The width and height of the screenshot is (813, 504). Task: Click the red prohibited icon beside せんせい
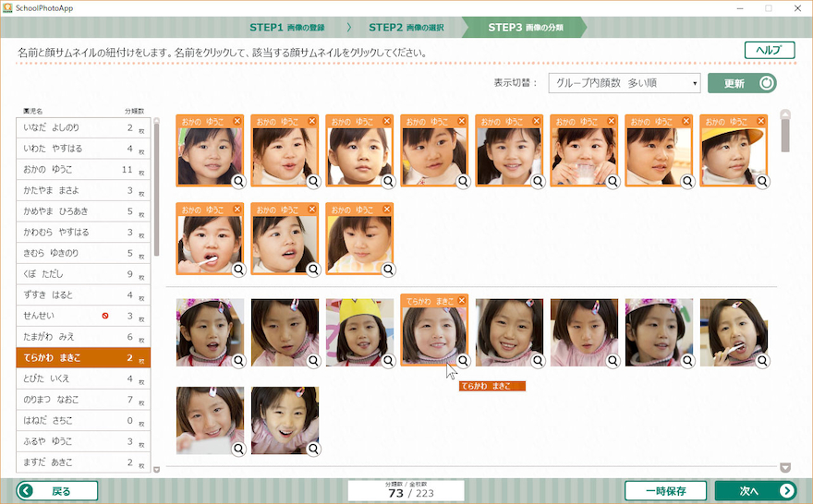pos(105,316)
